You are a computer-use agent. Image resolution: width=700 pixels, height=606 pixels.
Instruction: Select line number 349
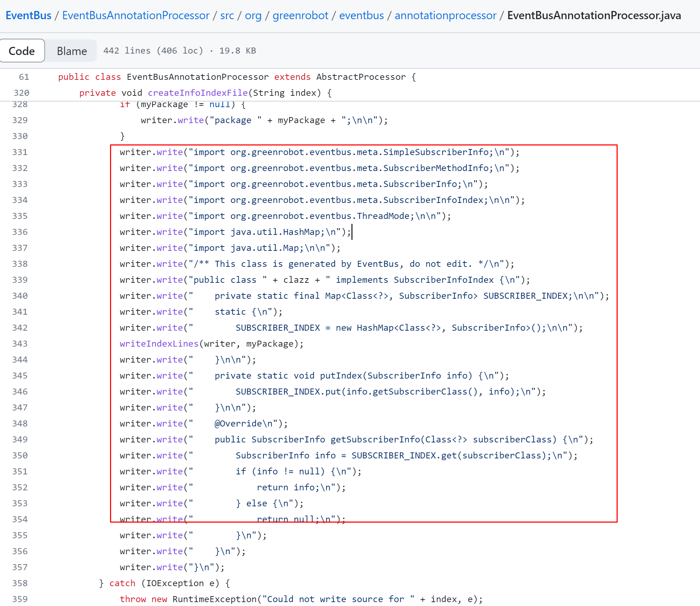(x=20, y=440)
